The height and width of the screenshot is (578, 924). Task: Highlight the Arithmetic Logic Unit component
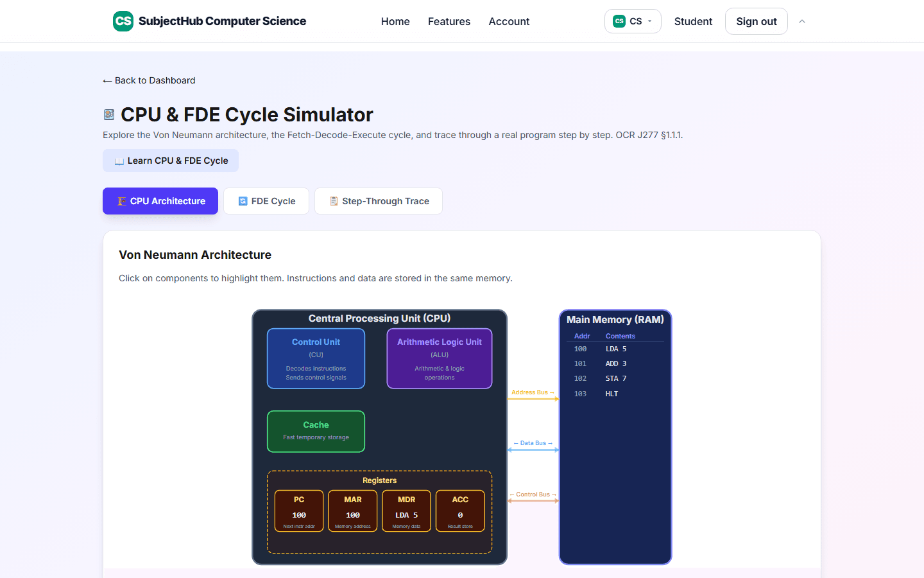[440, 358]
